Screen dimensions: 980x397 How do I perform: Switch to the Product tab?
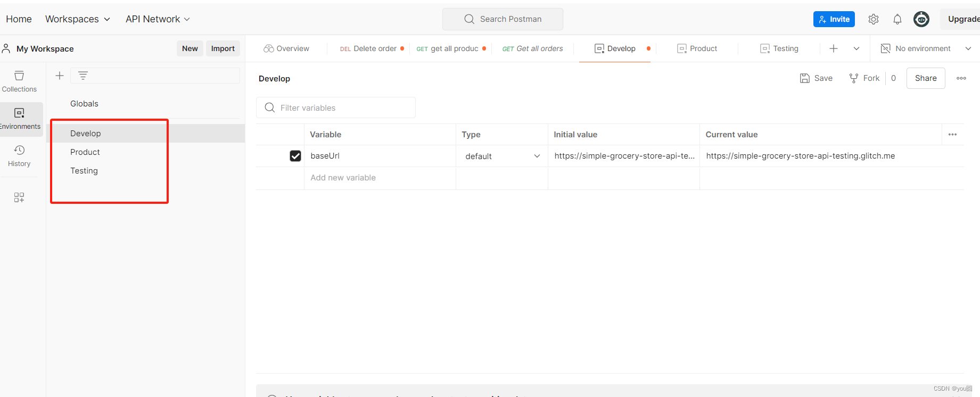pyautogui.click(x=697, y=48)
